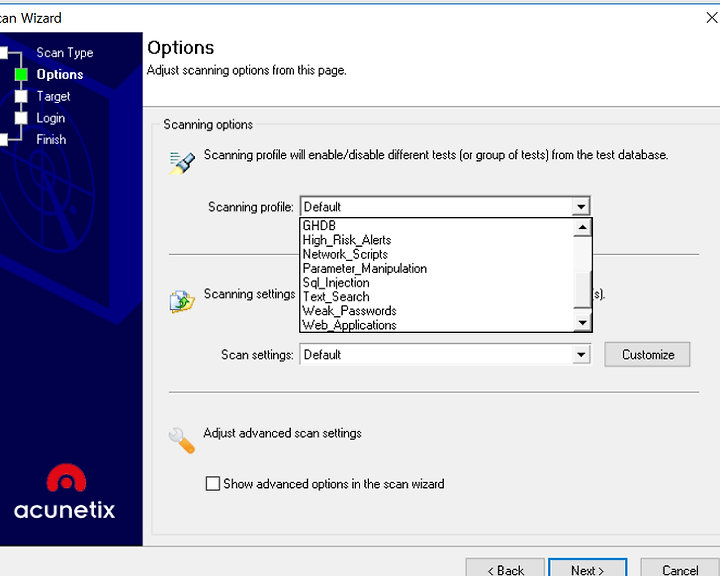Go to Target wizard step

point(53,96)
